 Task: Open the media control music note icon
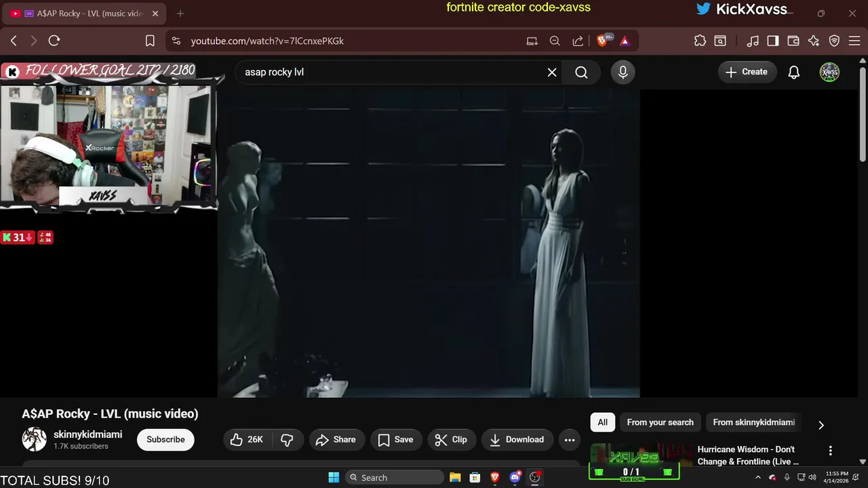pos(753,41)
